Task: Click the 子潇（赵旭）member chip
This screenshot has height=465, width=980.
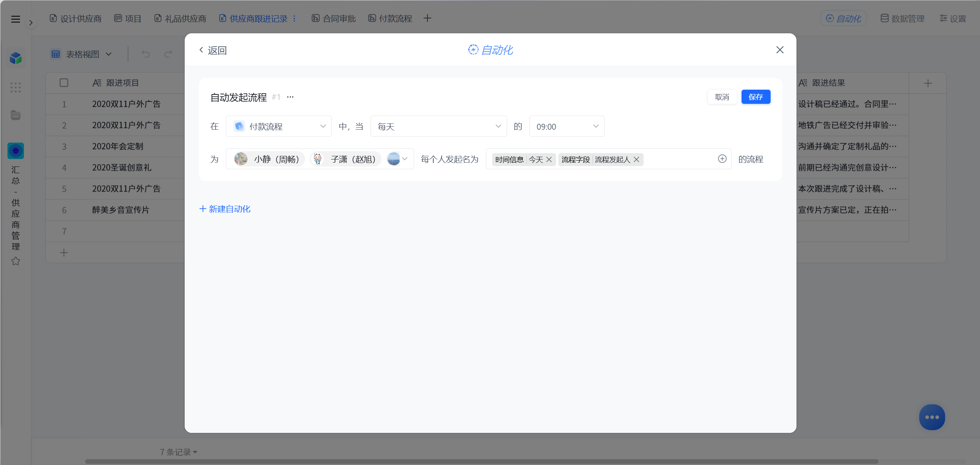Action: pyautogui.click(x=345, y=159)
